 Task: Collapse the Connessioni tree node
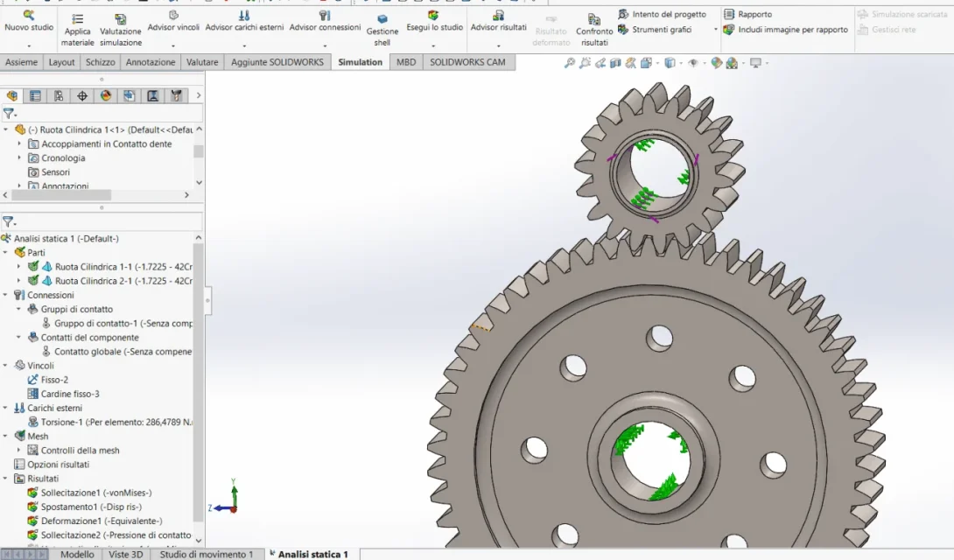click(x=5, y=295)
